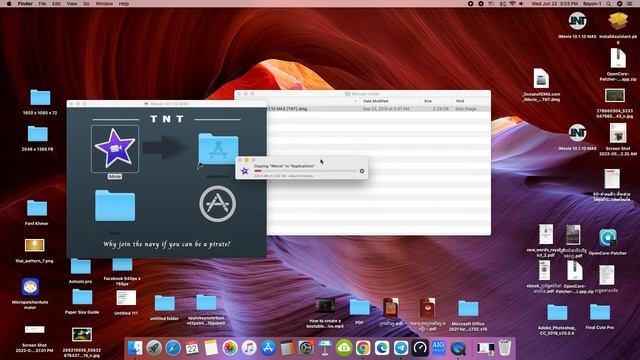
Task: Click the Bayon-1 user name in menu bar
Action: click(x=592, y=4)
